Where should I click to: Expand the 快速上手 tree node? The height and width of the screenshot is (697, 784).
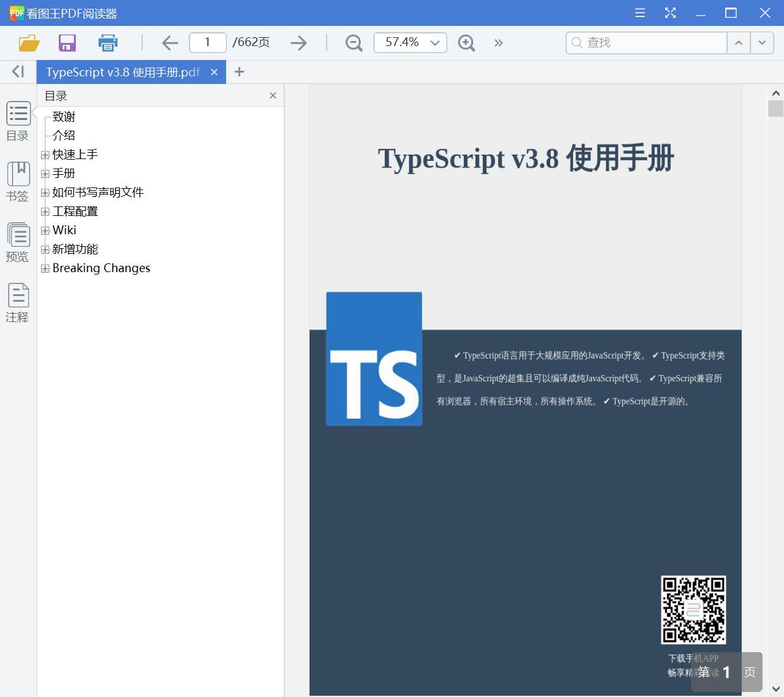point(45,155)
